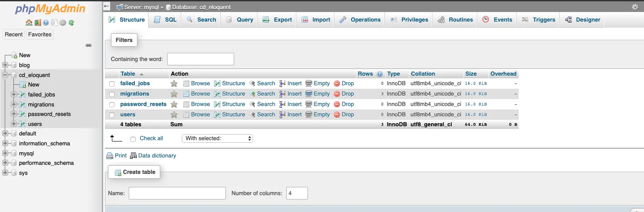
Task: Click the page settings gear at top right
Action: click(x=635, y=7)
